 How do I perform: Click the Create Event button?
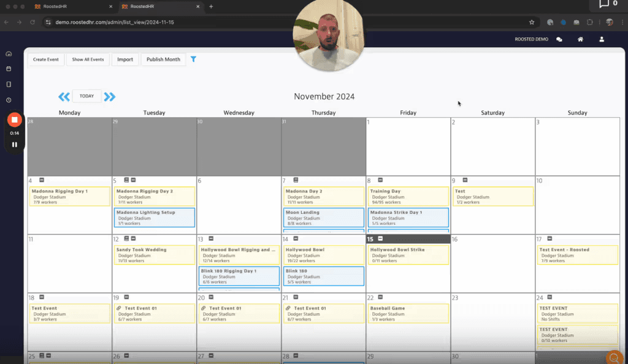point(45,59)
